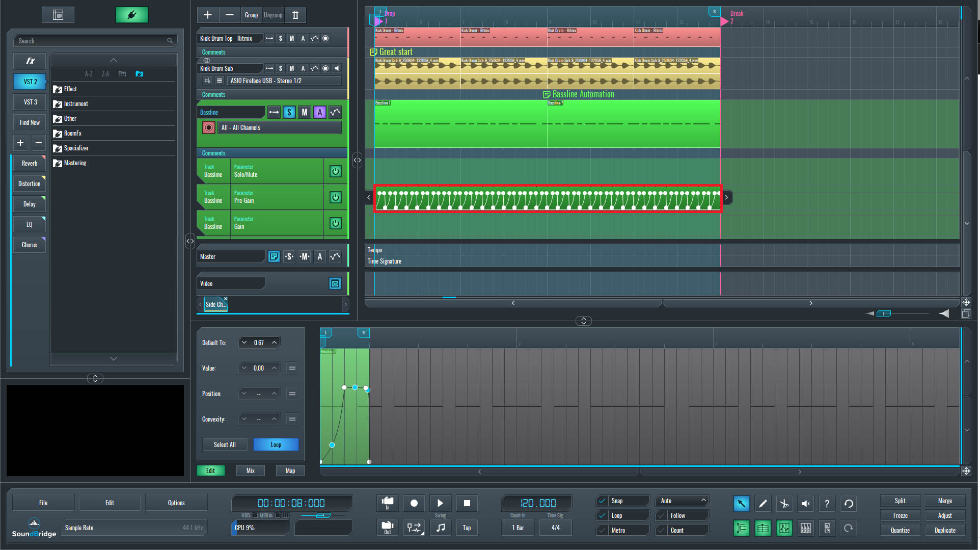Screen dimensions: 980x550
Task: Open the Edit menu in bottom bar
Action: point(110,503)
